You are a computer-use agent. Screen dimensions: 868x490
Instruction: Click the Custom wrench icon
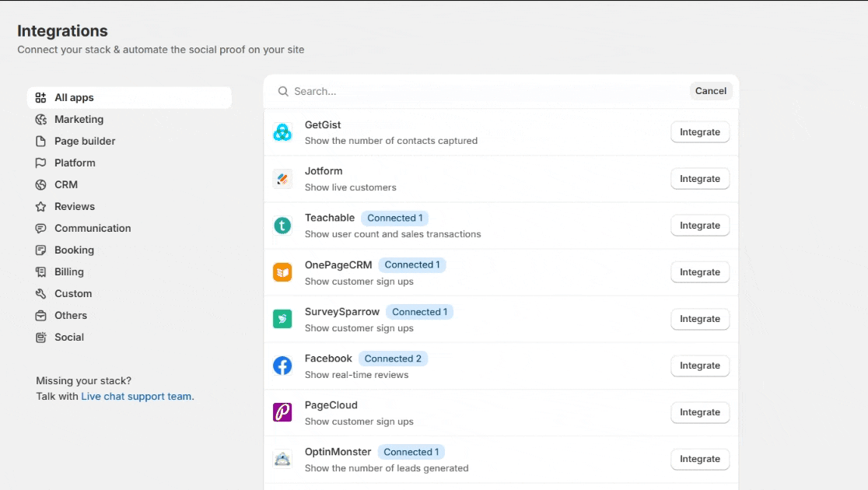click(40, 293)
